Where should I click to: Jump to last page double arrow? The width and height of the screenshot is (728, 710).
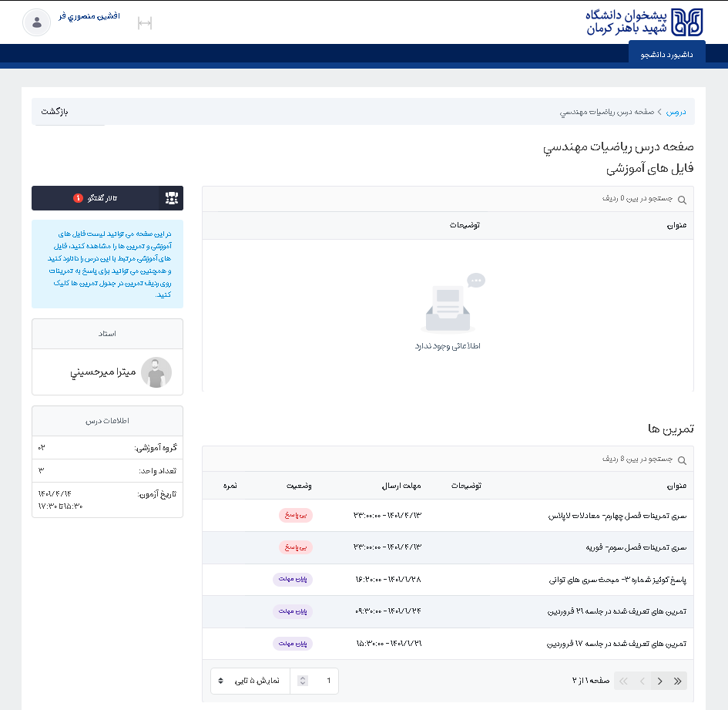[x=678, y=681]
